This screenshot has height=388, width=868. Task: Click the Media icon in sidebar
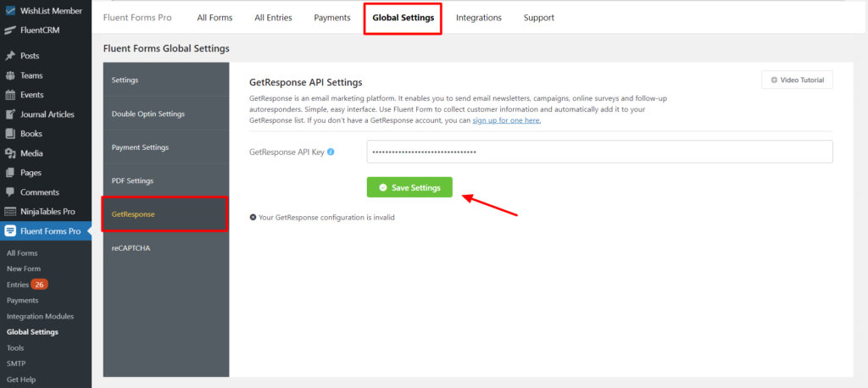(10, 153)
